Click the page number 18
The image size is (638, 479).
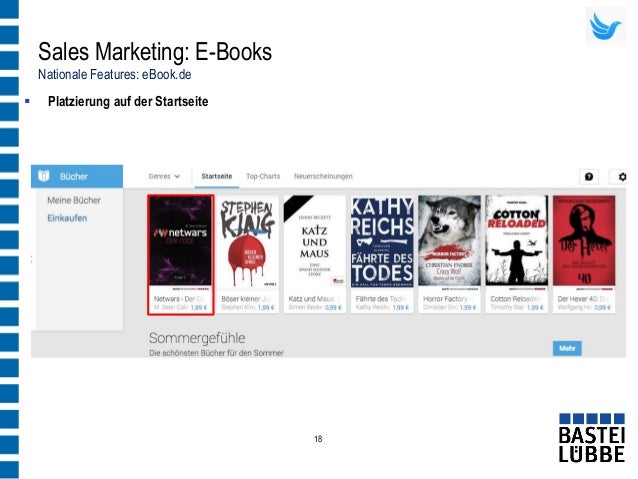point(318,439)
